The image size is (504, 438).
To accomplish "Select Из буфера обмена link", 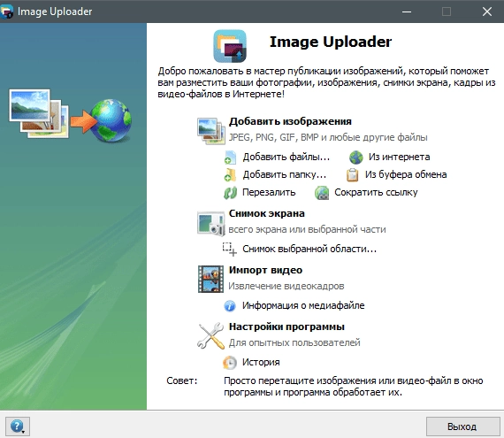I will tap(406, 174).
